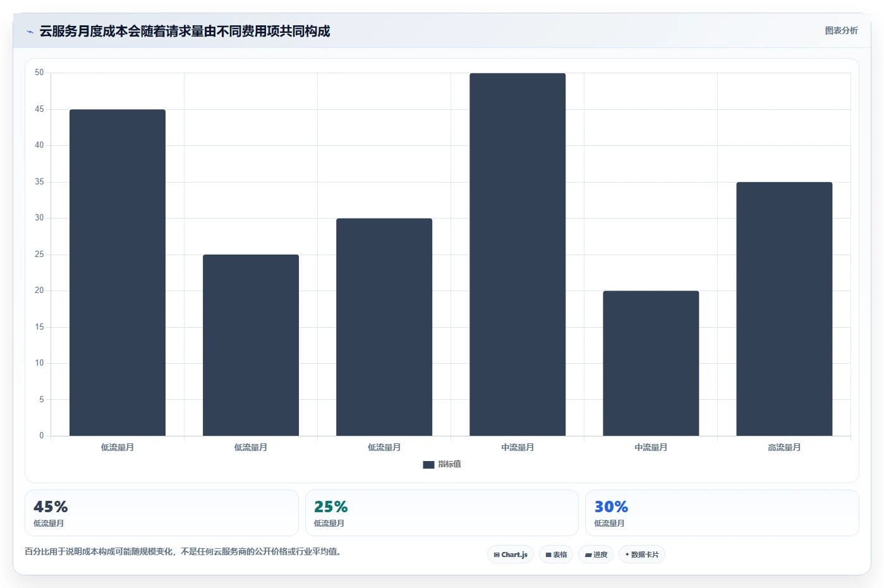
Task: Select the 表格 chip
Action: (556, 555)
